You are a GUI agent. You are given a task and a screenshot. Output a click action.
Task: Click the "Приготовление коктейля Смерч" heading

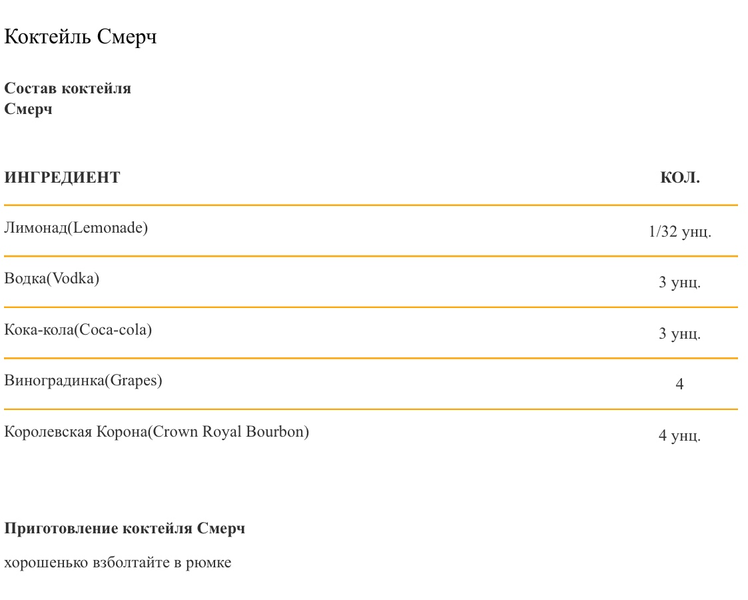point(125,528)
